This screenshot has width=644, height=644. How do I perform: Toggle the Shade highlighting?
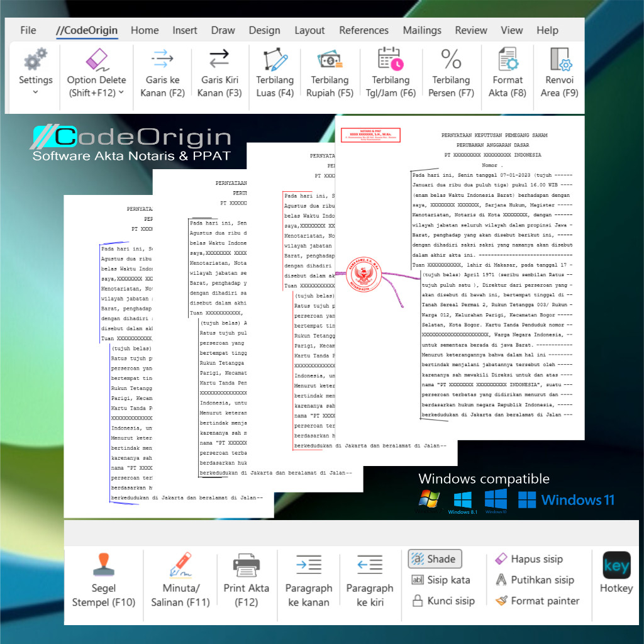coord(434,558)
